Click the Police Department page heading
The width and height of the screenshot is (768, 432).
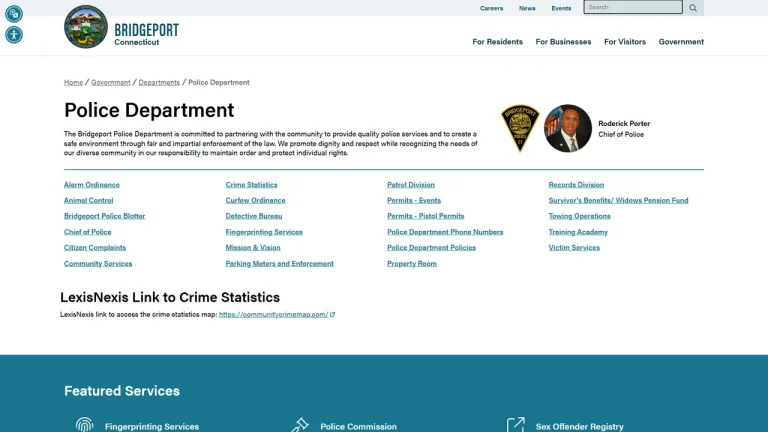[149, 110]
